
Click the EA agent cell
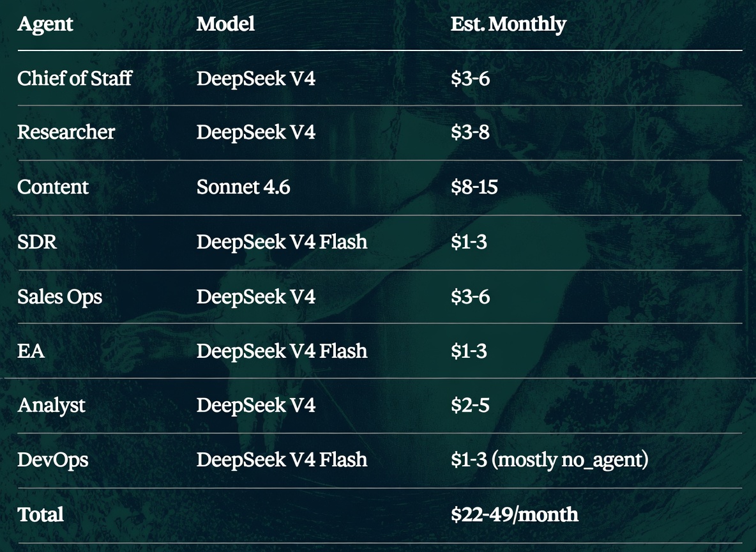[x=31, y=351]
